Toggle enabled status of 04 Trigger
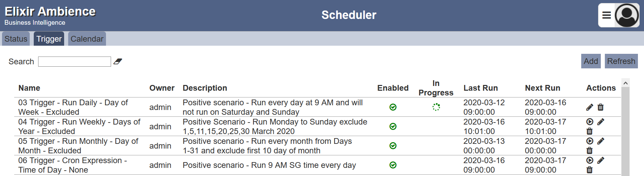This screenshot has width=644, height=176. [393, 127]
